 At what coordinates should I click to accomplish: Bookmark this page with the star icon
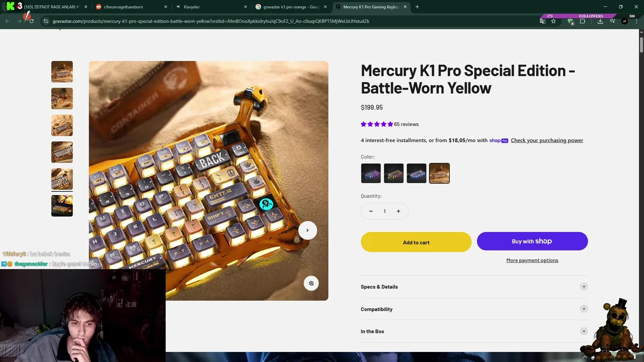(553, 21)
